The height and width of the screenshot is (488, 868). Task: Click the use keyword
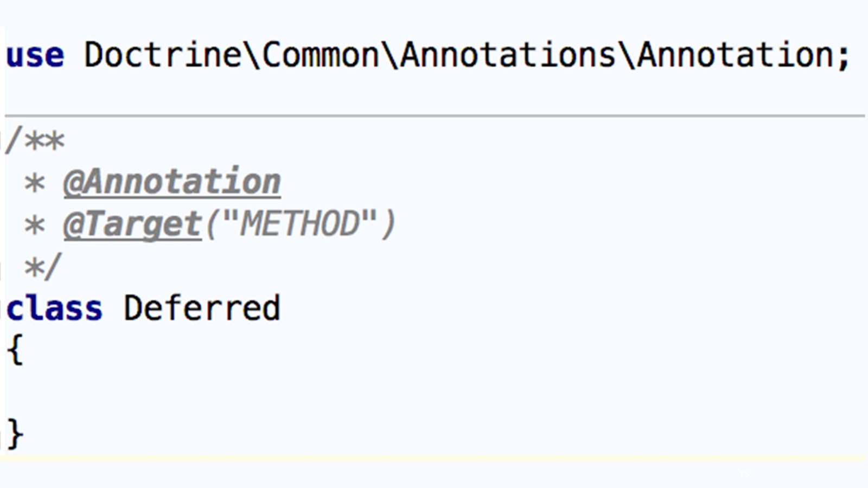[35, 55]
